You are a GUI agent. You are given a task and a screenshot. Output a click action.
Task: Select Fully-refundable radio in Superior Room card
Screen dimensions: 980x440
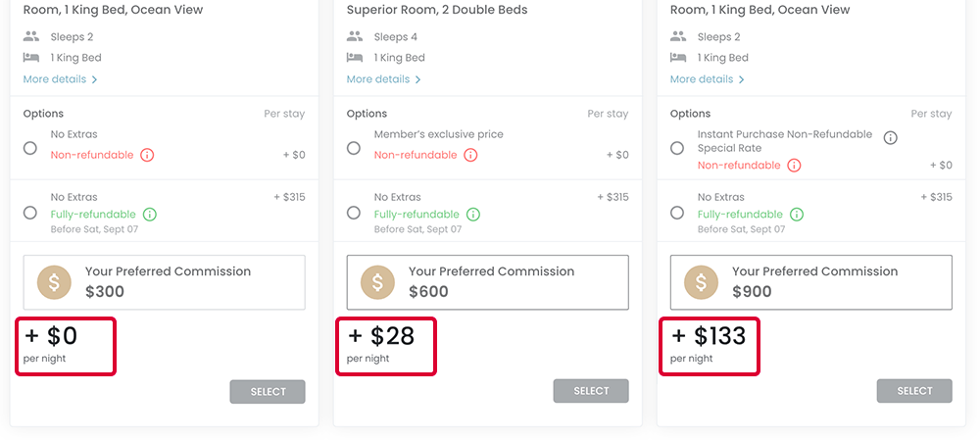354,213
